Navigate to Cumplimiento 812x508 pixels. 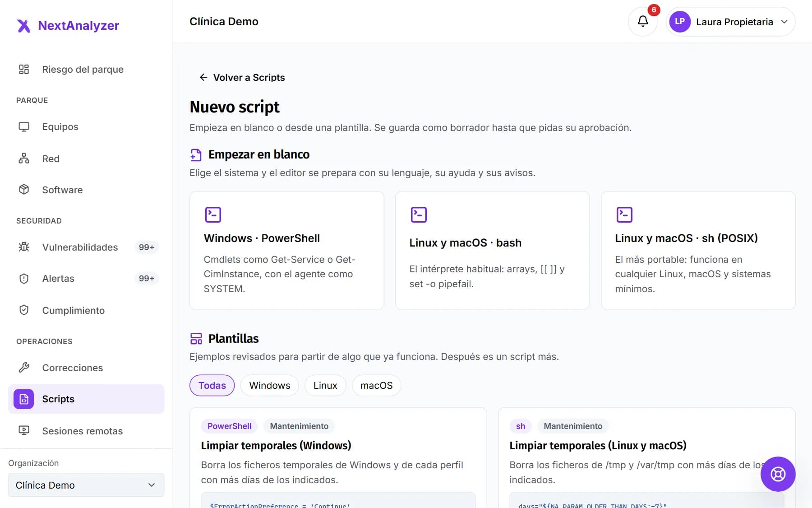coord(86,310)
